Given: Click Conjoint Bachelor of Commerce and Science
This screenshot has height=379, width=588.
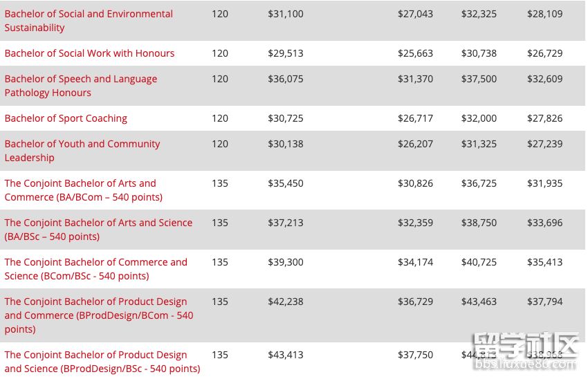Looking at the screenshot, I should [95, 269].
